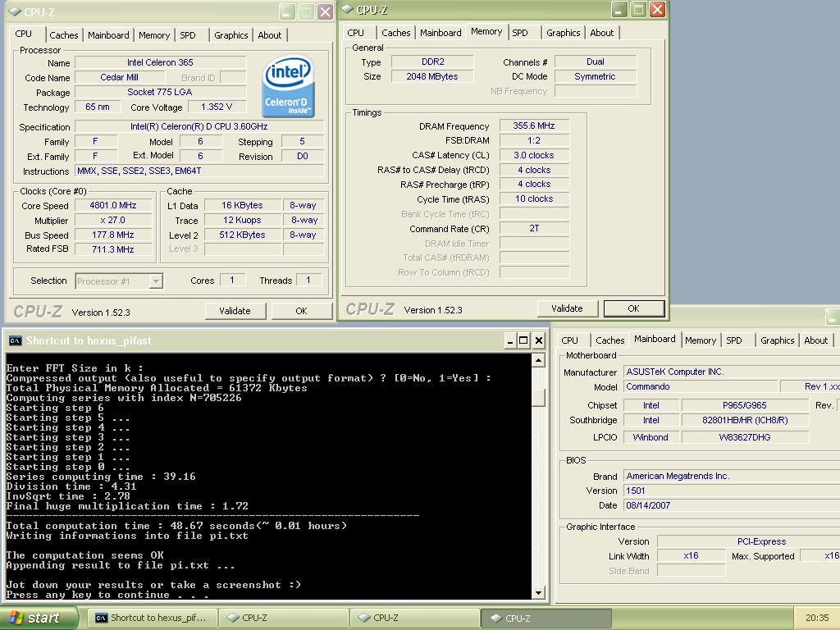Open About tab in CPU-Z CPU window
This screenshot has height=630, width=840.
[269, 35]
